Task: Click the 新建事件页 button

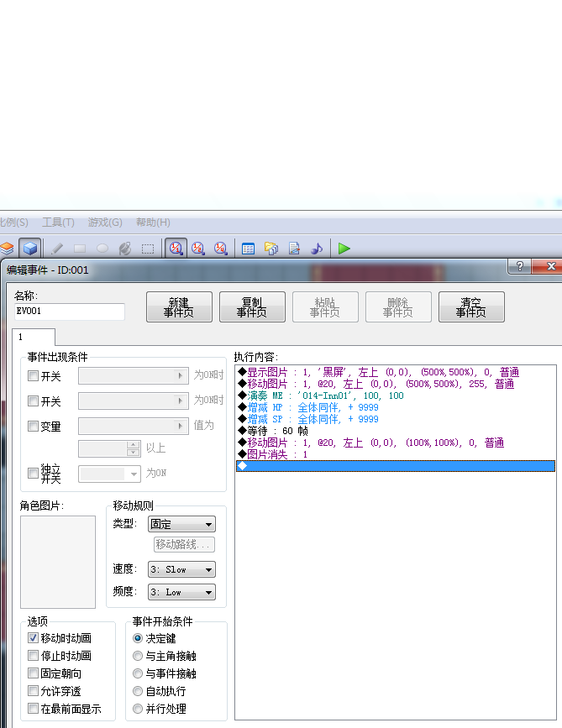Action: 179,306
